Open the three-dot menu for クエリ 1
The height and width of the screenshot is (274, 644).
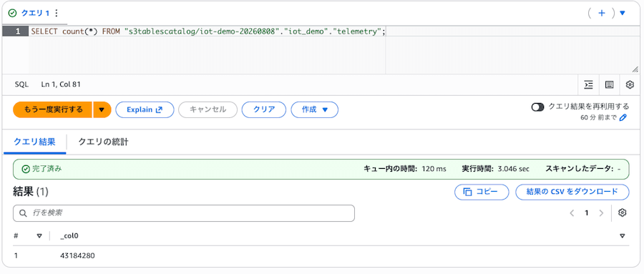point(57,13)
